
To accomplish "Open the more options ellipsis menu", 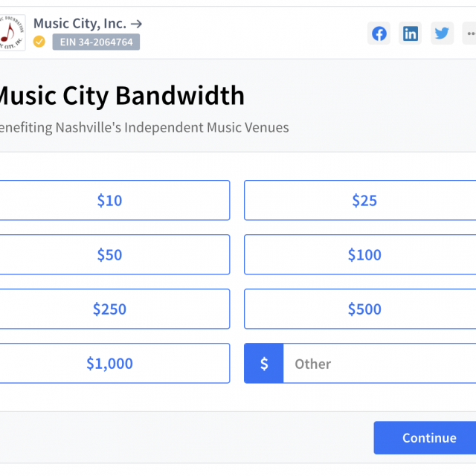I will (470, 33).
